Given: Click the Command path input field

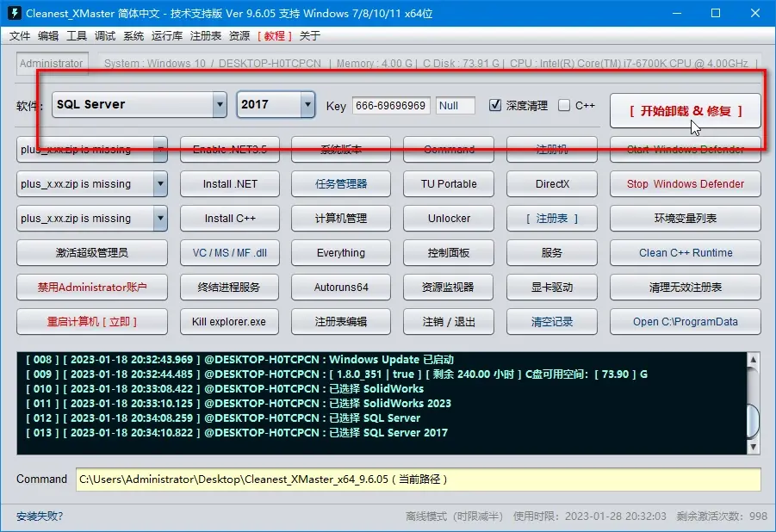Looking at the screenshot, I should pos(419,479).
